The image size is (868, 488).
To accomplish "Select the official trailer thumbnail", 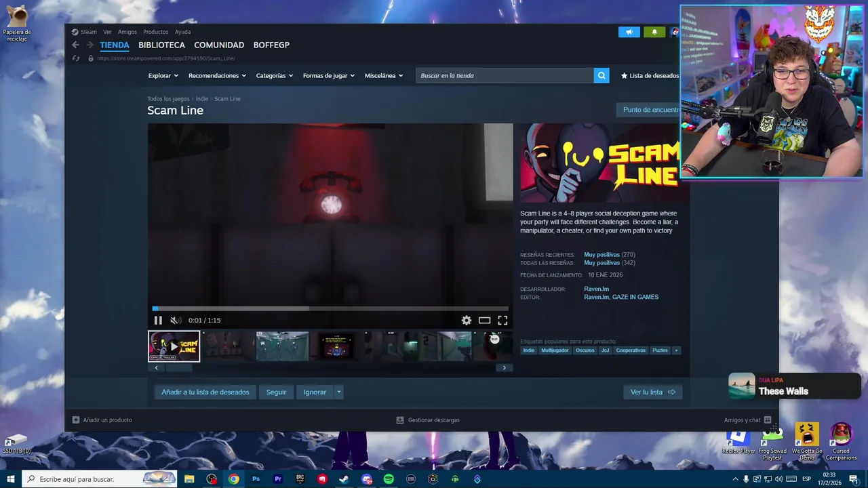I will (x=174, y=346).
